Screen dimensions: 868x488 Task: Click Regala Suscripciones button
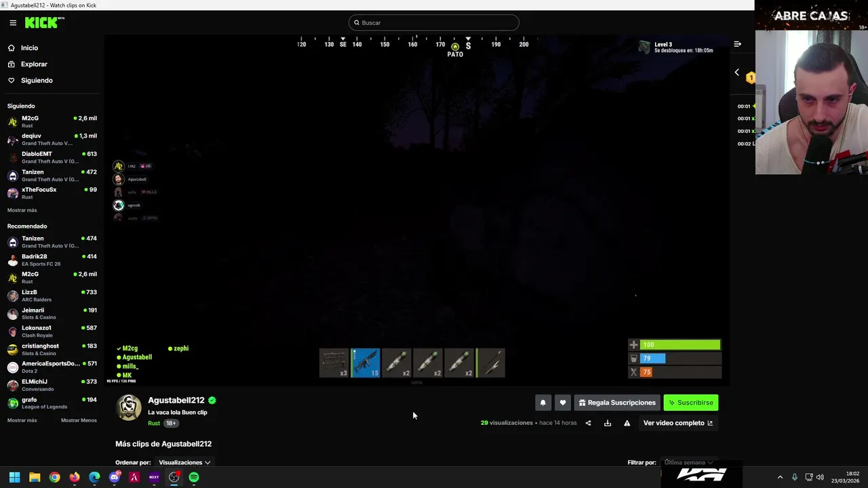click(617, 403)
